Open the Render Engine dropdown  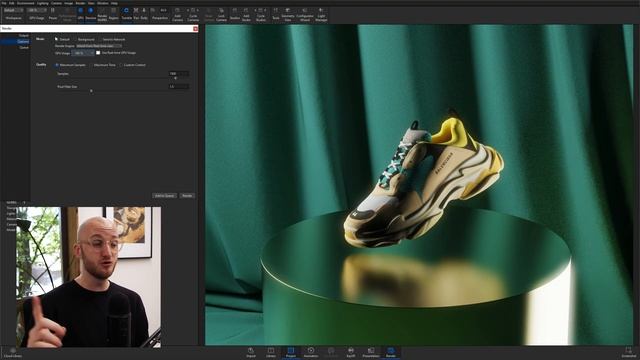(99, 46)
